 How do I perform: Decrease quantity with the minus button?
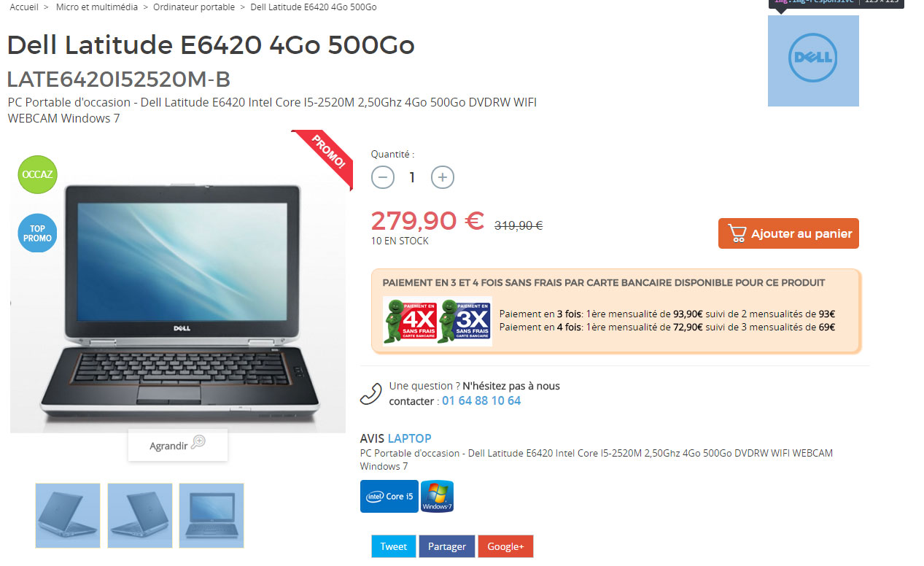point(383,177)
